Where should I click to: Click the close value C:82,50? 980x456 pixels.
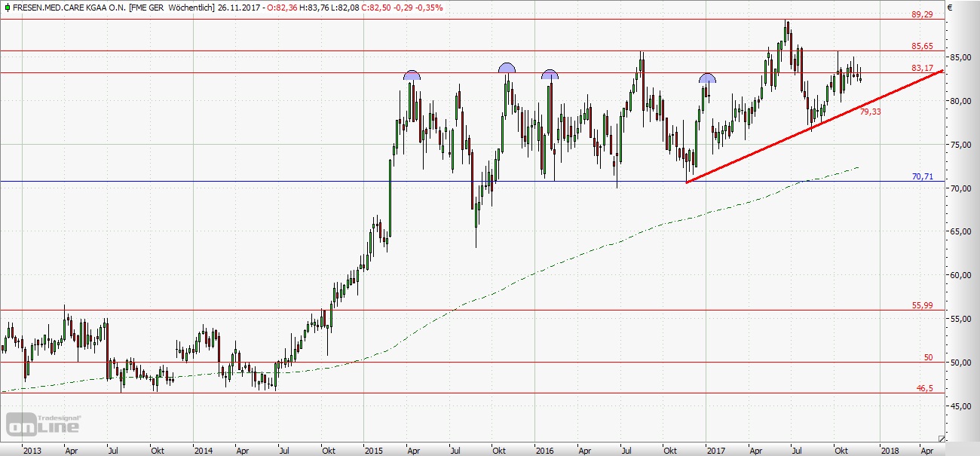coord(378,8)
